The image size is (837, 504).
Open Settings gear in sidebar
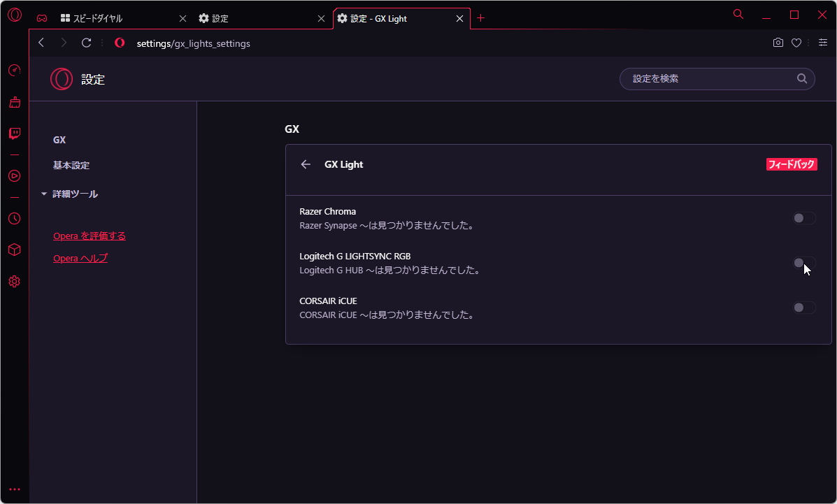click(15, 282)
